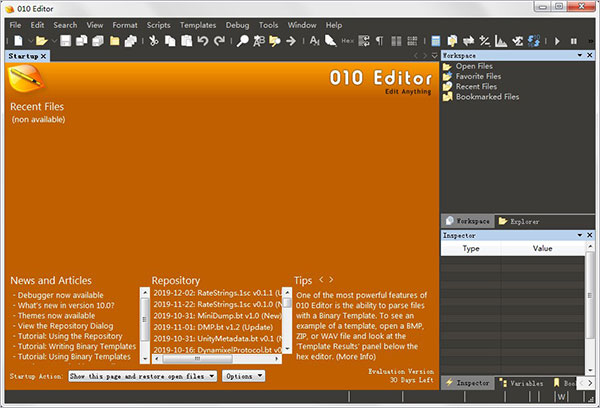Toggle the Hex edit mode button
Viewport: 600px width, 408px height.
point(346,41)
